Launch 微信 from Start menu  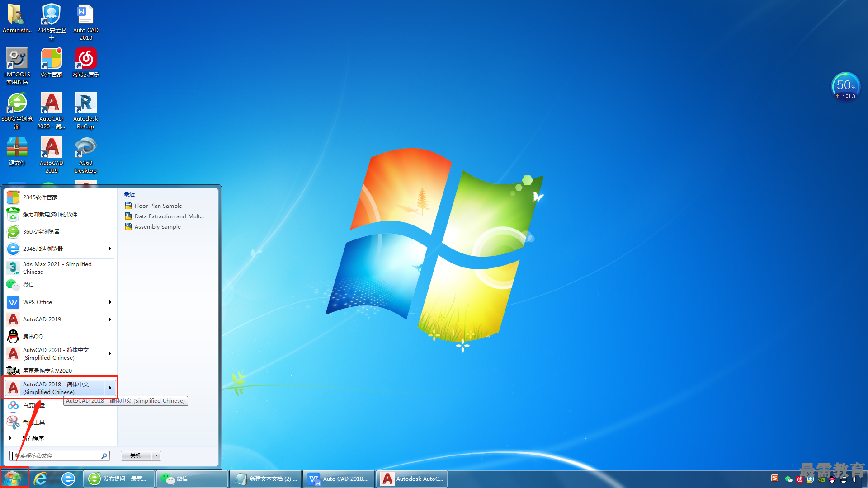61,285
